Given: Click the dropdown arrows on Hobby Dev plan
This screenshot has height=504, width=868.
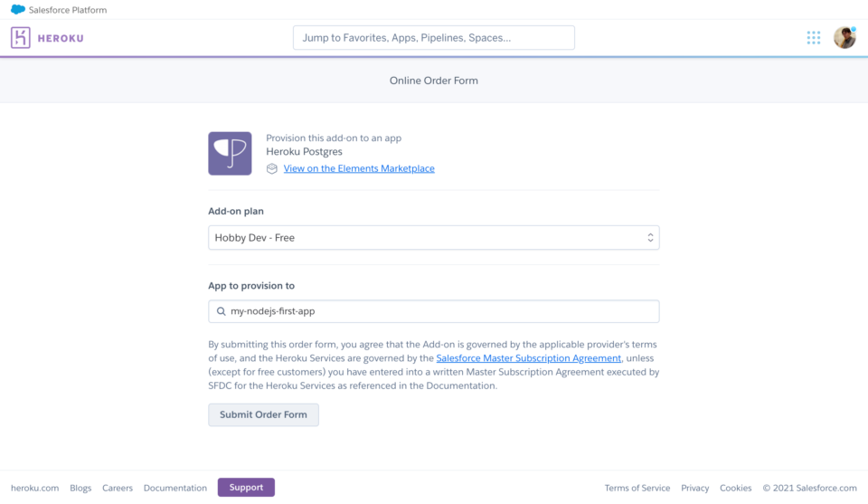Looking at the screenshot, I should 650,238.
